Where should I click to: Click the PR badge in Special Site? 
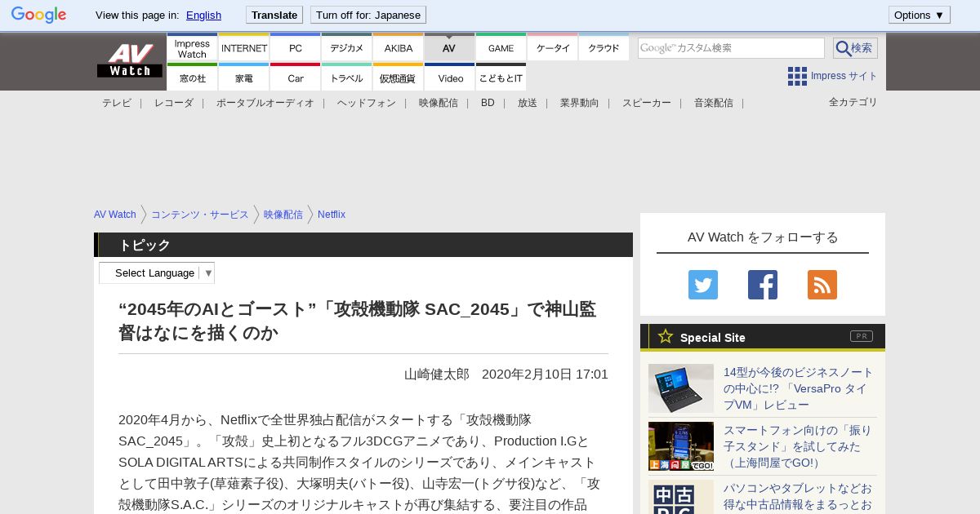[862, 336]
